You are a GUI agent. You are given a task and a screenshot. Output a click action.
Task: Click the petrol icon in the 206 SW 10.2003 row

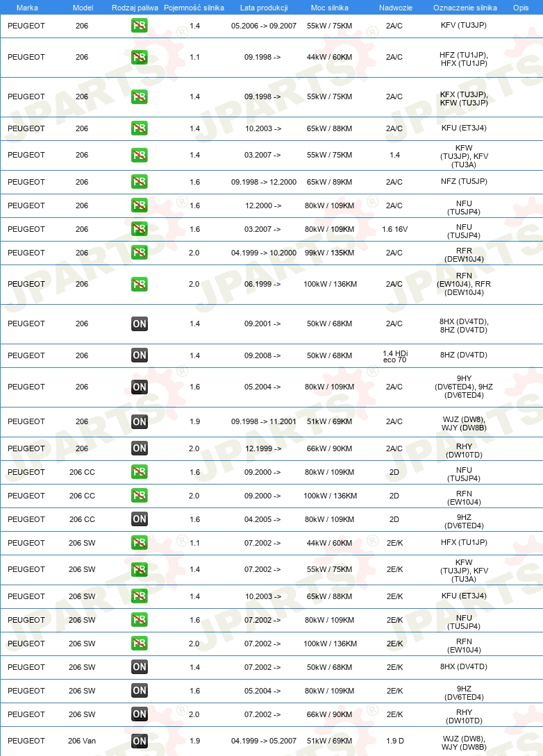pyautogui.click(x=140, y=596)
